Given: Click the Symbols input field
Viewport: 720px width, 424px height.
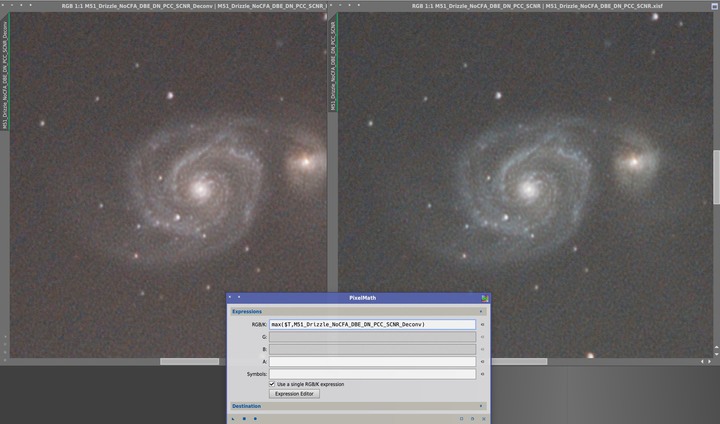Looking at the screenshot, I should coord(372,374).
